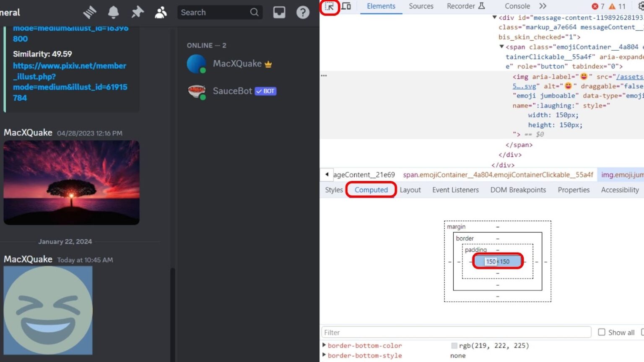The image size is (644, 362).
Task: Open DevTools settings gear
Action: pos(641,6)
